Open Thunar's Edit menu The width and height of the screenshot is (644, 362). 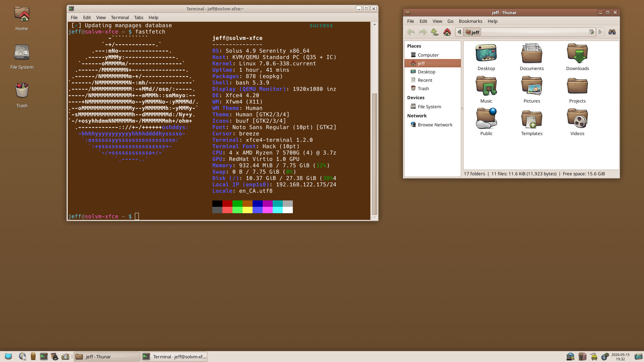pos(423,21)
